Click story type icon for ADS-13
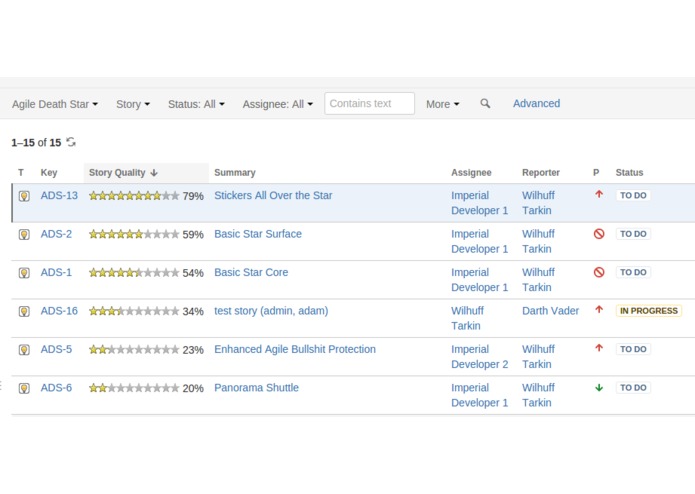The width and height of the screenshot is (695, 494). (24, 196)
